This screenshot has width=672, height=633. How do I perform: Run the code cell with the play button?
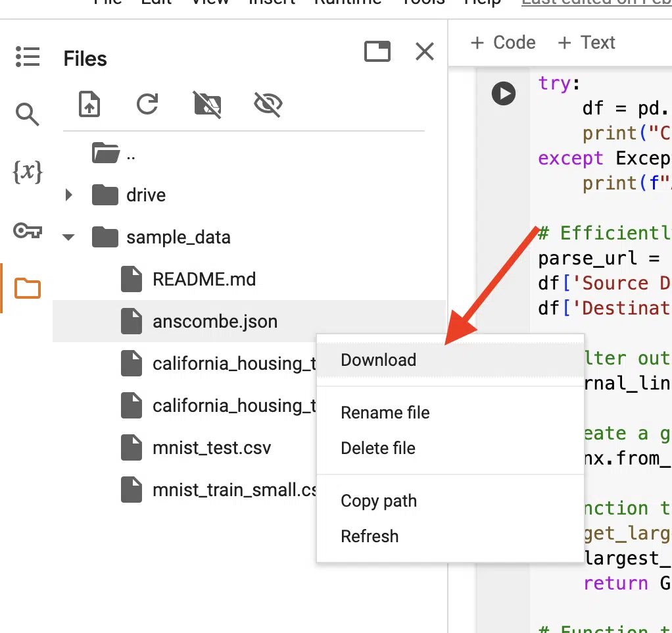coord(504,93)
